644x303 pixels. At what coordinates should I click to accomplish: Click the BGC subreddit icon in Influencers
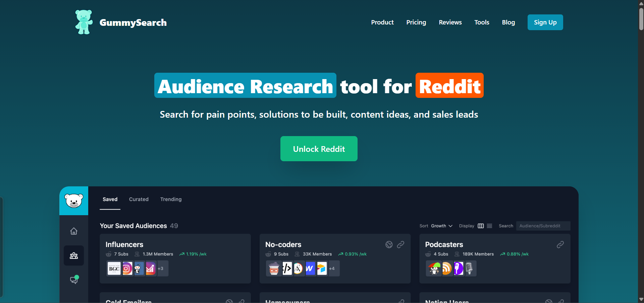pyautogui.click(x=114, y=268)
